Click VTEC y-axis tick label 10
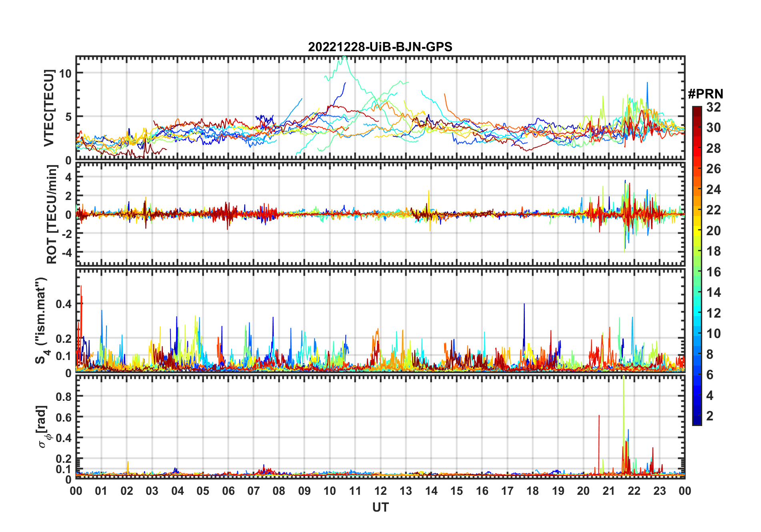 coord(65,73)
